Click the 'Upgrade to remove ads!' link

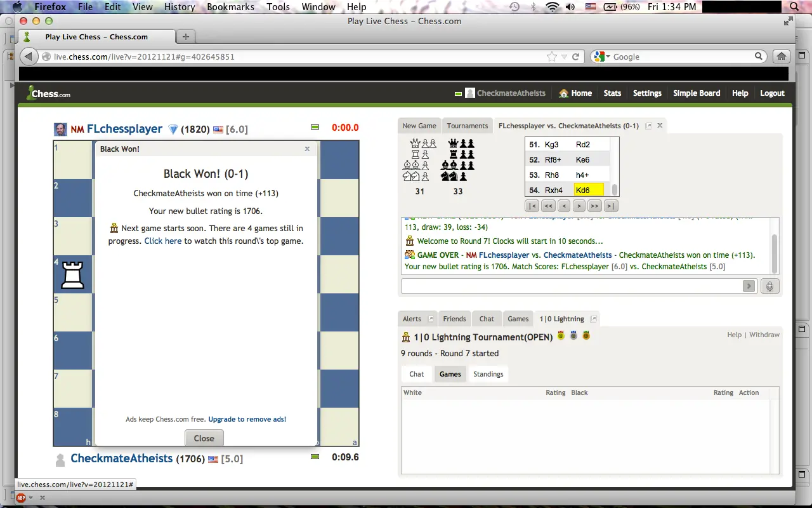[247, 419]
